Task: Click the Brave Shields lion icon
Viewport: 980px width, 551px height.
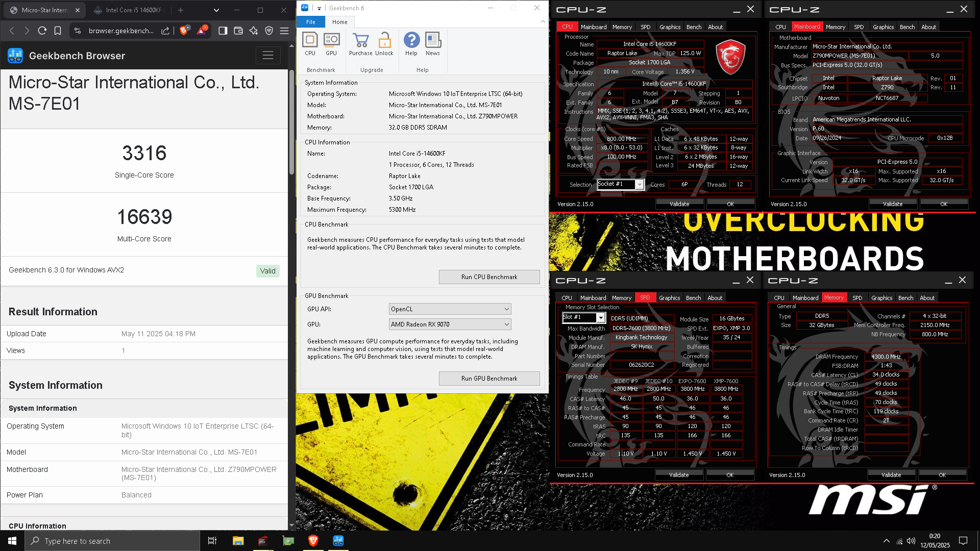Action: pos(184,30)
